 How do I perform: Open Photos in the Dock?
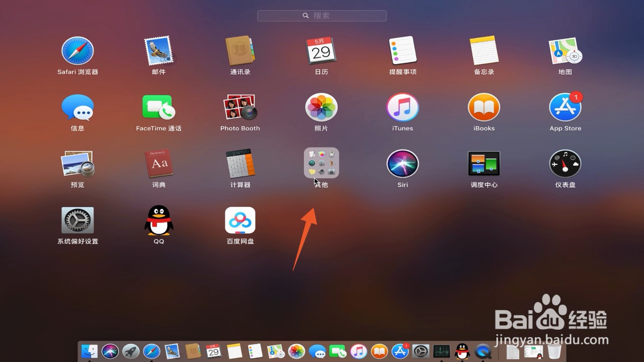pos(297,352)
